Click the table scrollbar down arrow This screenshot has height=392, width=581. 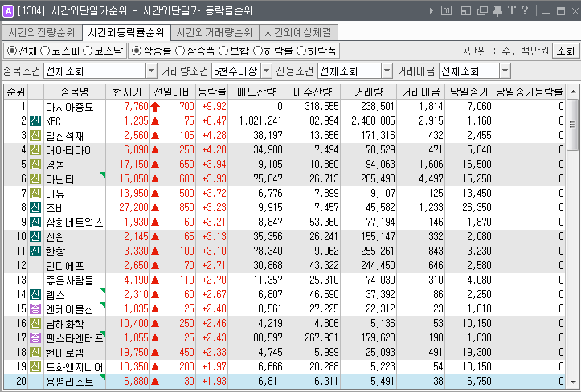[x=573, y=382]
